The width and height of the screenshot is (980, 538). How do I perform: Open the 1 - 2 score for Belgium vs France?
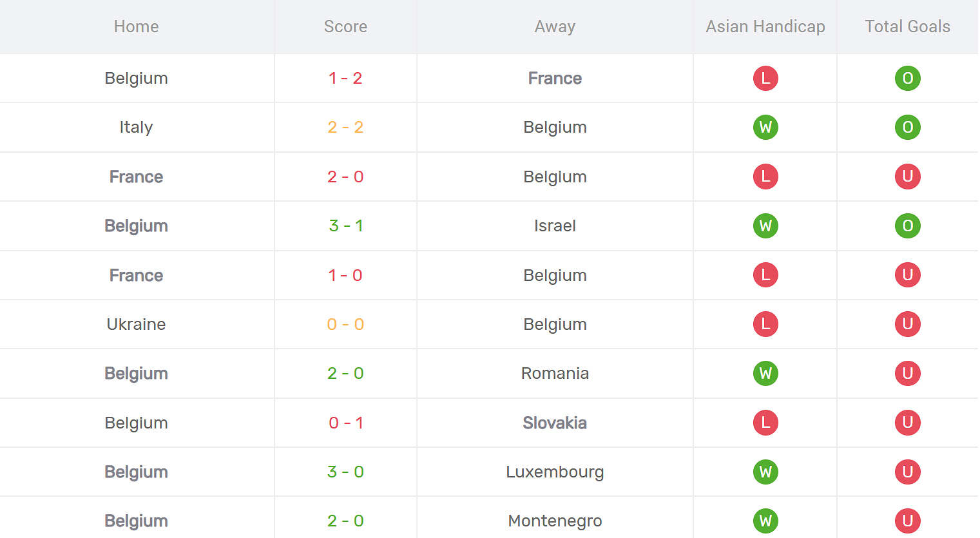(x=345, y=79)
